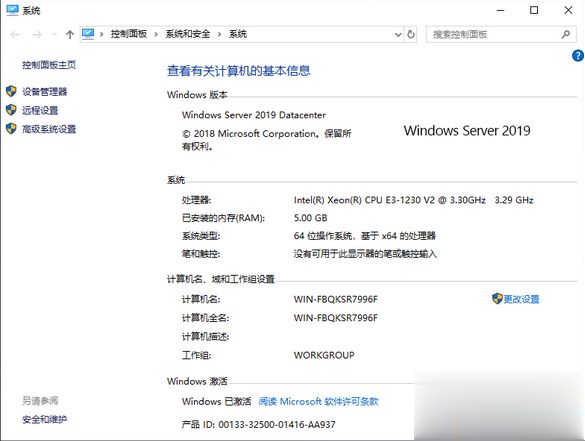Viewport: 585px width, 441px height.
Task: Click the Back navigation arrow
Action: (x=15, y=35)
